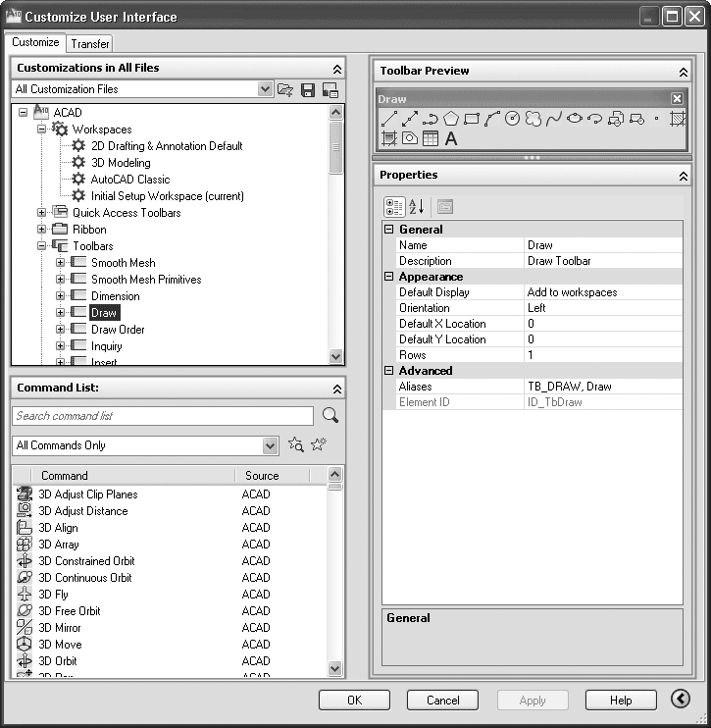This screenshot has height=728, width=711.
Task: Click the OK button
Action: click(x=354, y=700)
